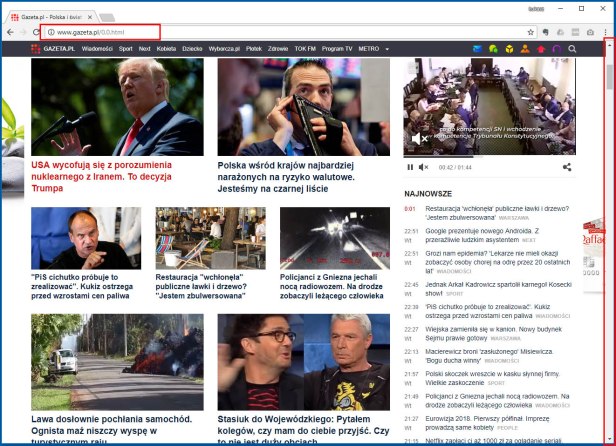Click the night road dashcam thumbnail
This screenshot has width=616, height=446.
click(x=335, y=238)
